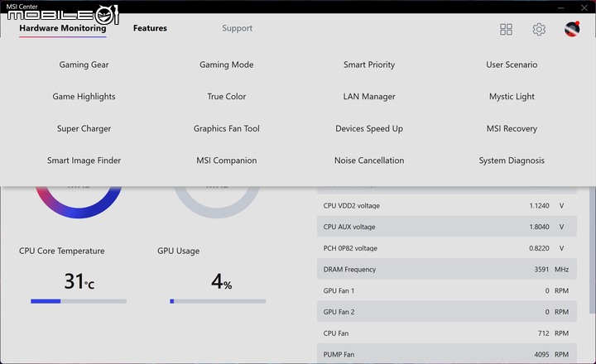This screenshot has width=596, height=364.
Task: Select DRAM Frequency row
Action: point(447,270)
